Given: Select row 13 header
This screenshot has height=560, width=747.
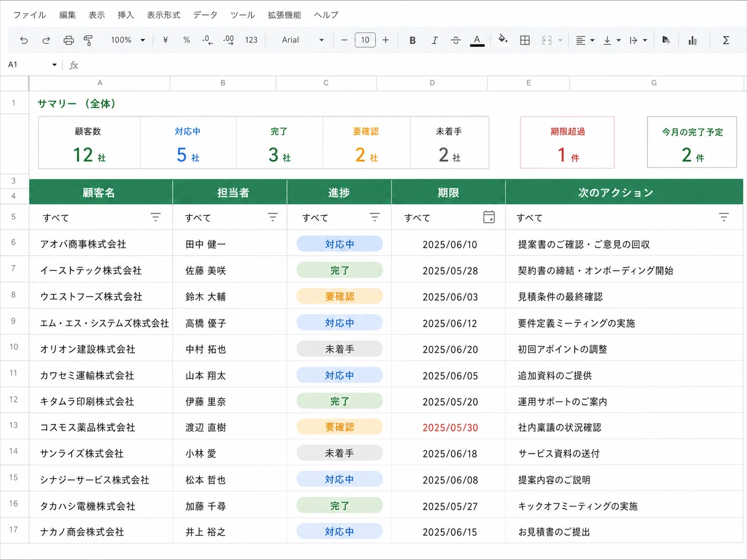Looking at the screenshot, I should [x=14, y=425].
